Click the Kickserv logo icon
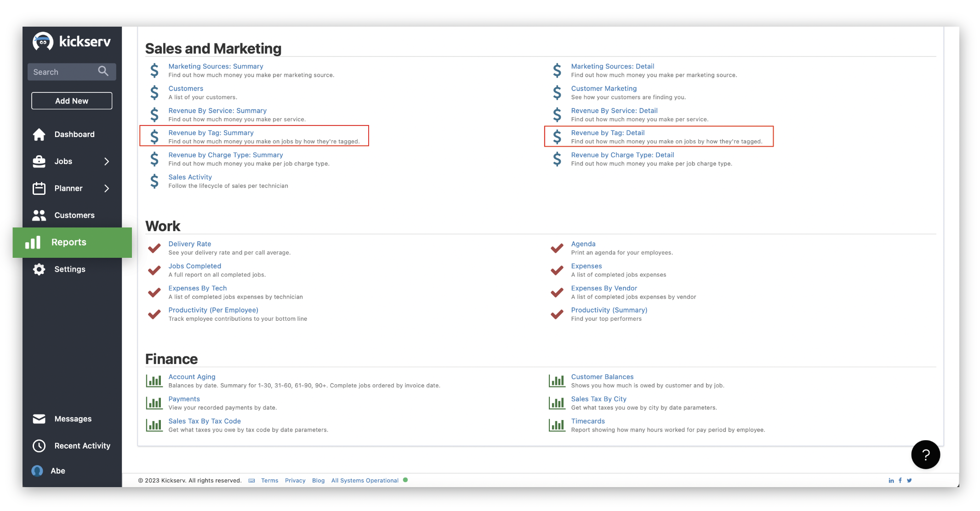This screenshot has height=511, width=980. (x=43, y=42)
